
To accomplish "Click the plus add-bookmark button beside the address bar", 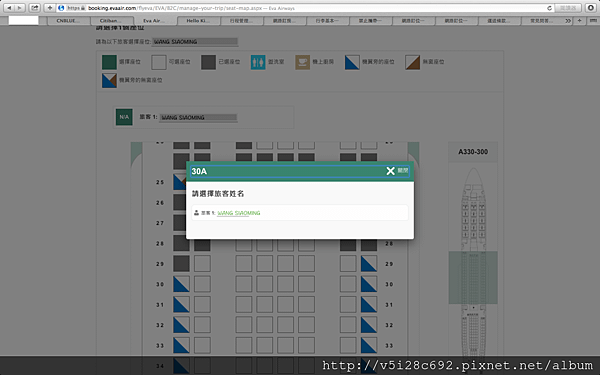I will tap(50, 8).
